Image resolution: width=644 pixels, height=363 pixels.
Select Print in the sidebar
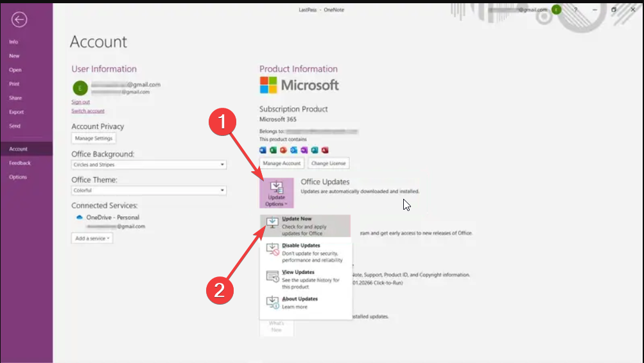click(x=14, y=83)
